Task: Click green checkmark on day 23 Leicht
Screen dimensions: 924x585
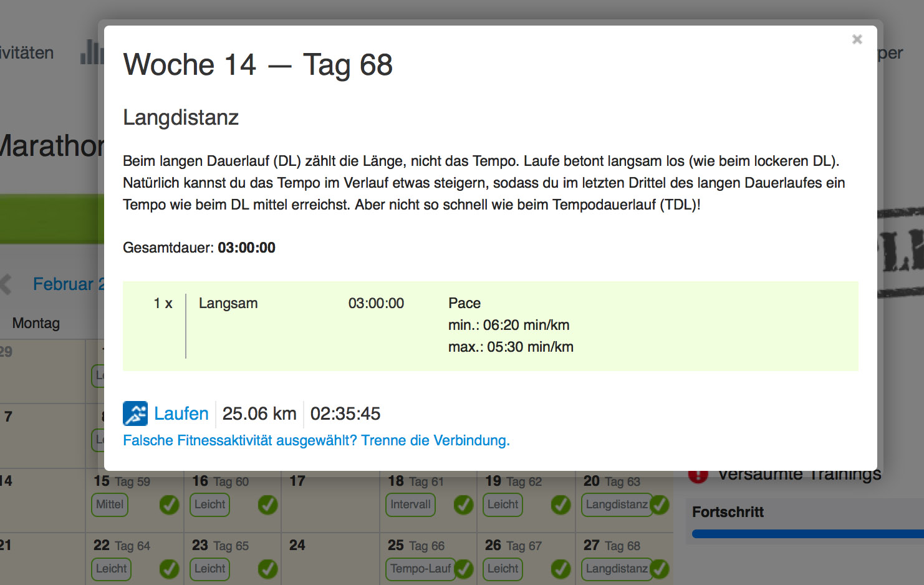Action: click(267, 569)
